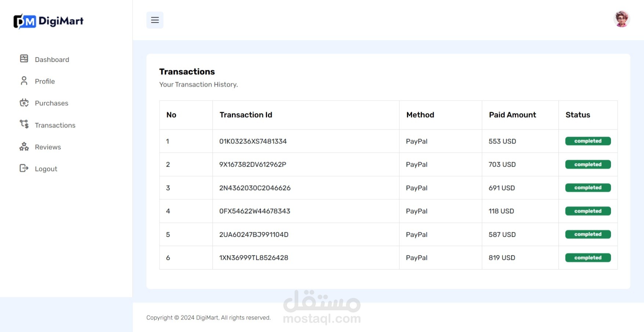This screenshot has height=332, width=644.
Task: Select transaction ID 01K03236XS7481334
Action: 253,141
